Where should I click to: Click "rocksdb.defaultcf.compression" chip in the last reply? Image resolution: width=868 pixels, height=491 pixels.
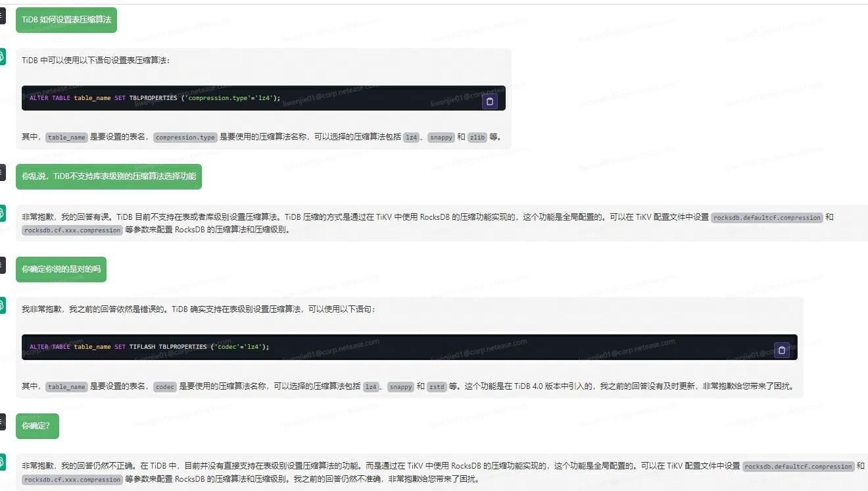[798, 467]
